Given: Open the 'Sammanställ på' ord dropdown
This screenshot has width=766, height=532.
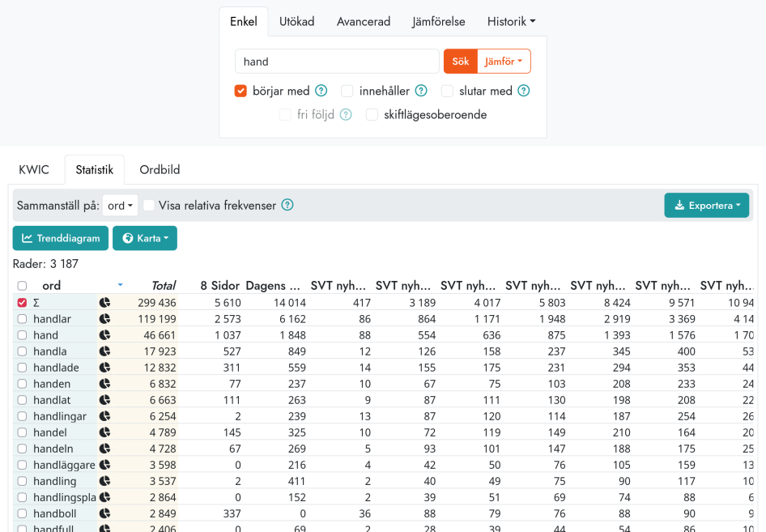Looking at the screenshot, I should click(120, 206).
